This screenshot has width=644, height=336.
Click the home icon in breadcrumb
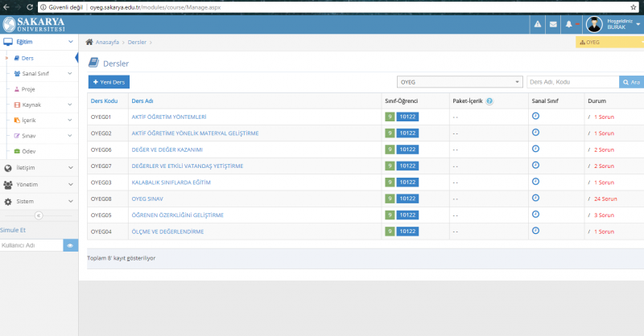click(x=89, y=42)
